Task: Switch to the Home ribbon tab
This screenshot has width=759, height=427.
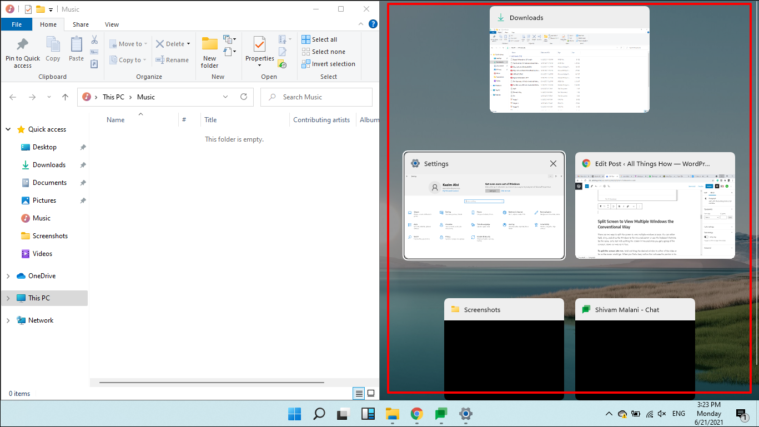Action: click(48, 24)
